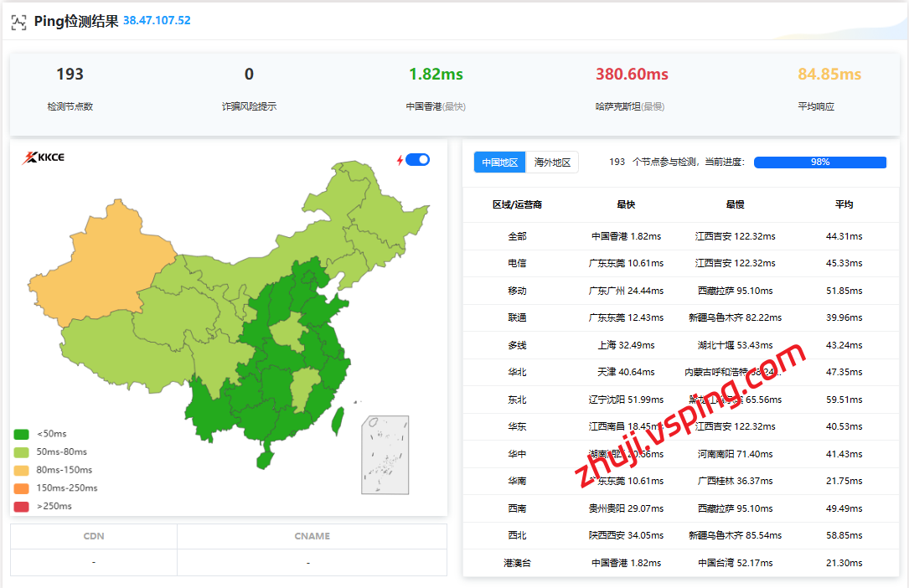The image size is (909, 588).
Task: Click the KKCE logo on the map
Action: pos(44,157)
